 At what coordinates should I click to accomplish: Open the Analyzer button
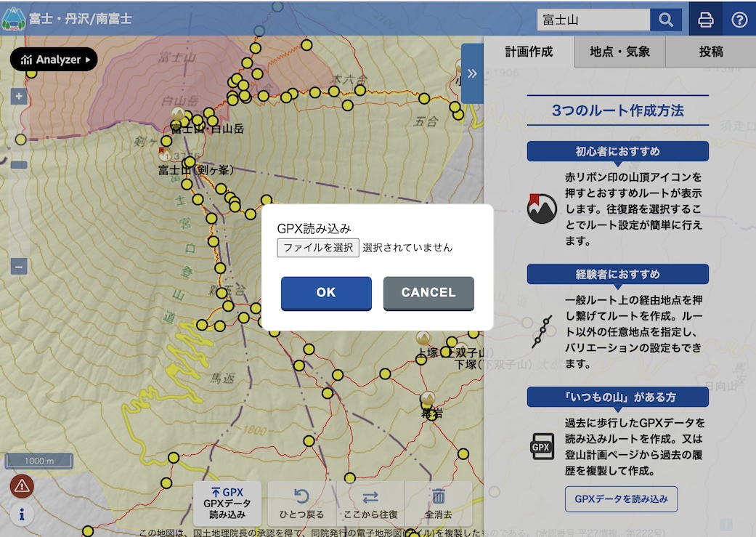(54, 60)
